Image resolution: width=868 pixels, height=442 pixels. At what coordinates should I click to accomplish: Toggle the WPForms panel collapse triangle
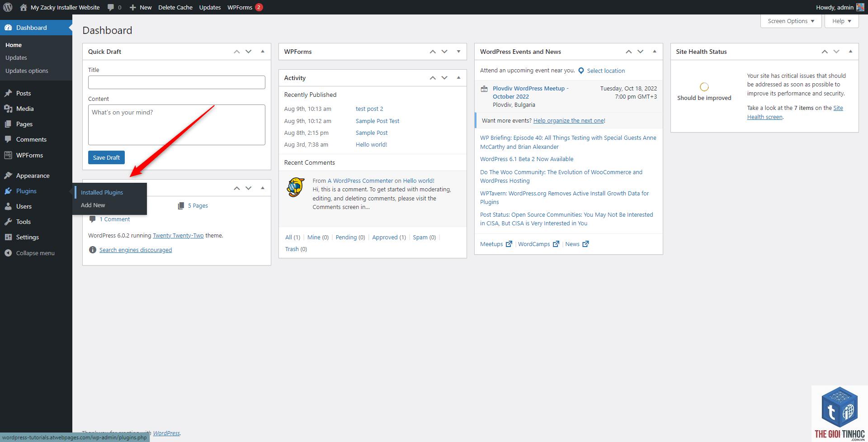click(458, 52)
